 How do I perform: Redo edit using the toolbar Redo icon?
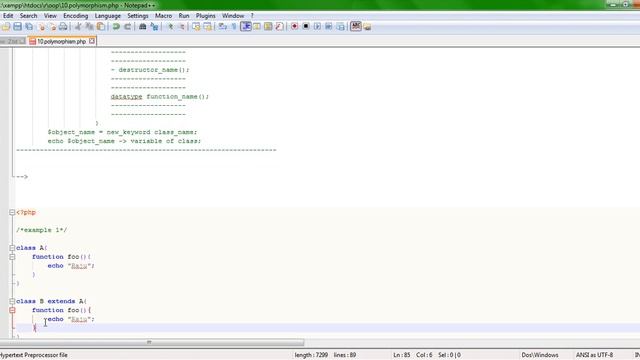pyautogui.click(x=127, y=27)
